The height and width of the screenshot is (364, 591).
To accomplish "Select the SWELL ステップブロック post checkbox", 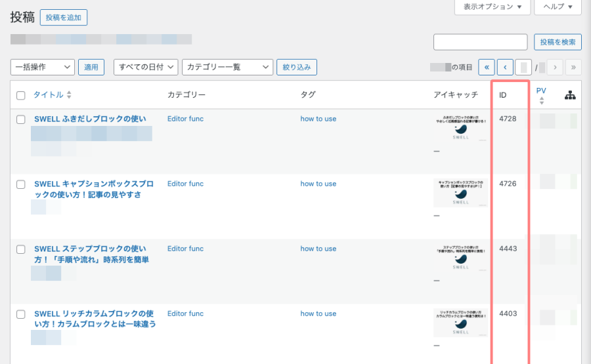I will point(21,249).
